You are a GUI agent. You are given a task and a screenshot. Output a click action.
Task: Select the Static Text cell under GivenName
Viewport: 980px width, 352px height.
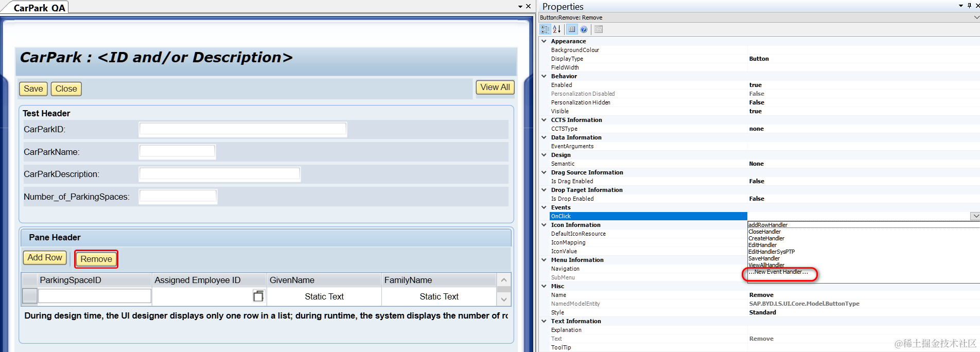(324, 296)
